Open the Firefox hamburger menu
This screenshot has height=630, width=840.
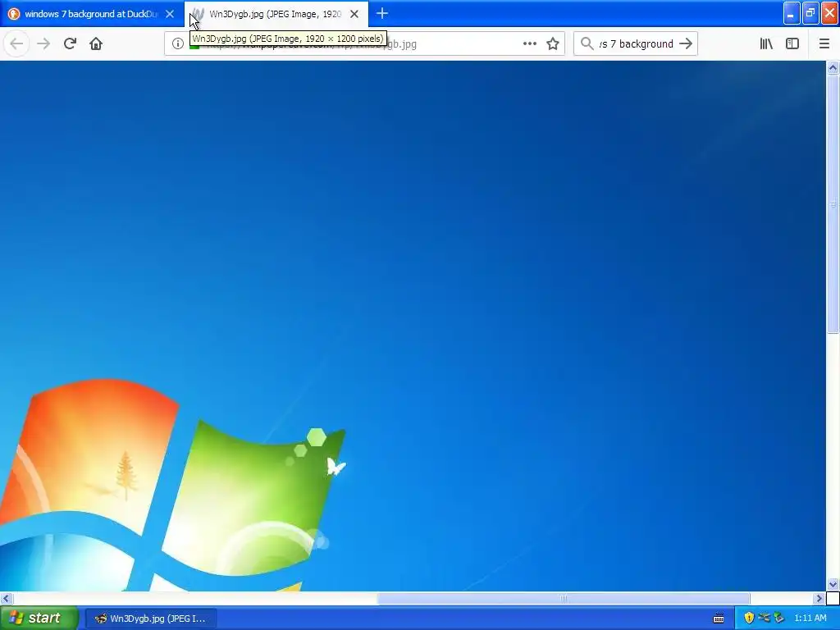click(x=824, y=44)
